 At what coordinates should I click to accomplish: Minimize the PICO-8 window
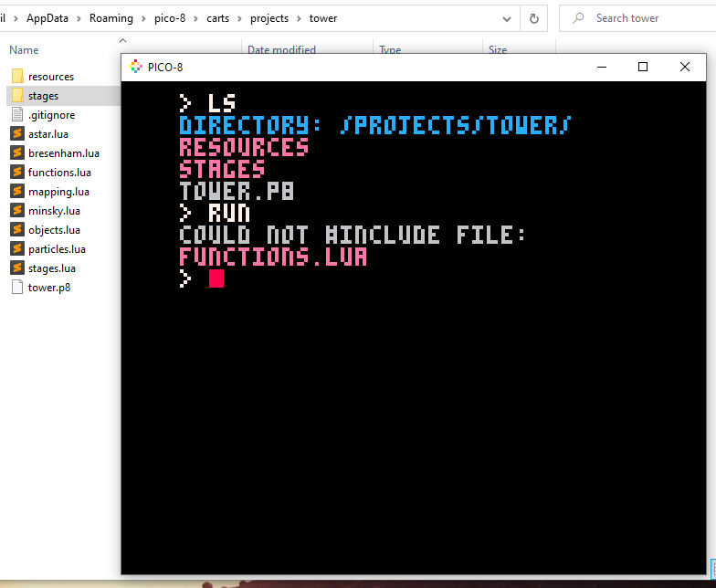[x=602, y=68]
